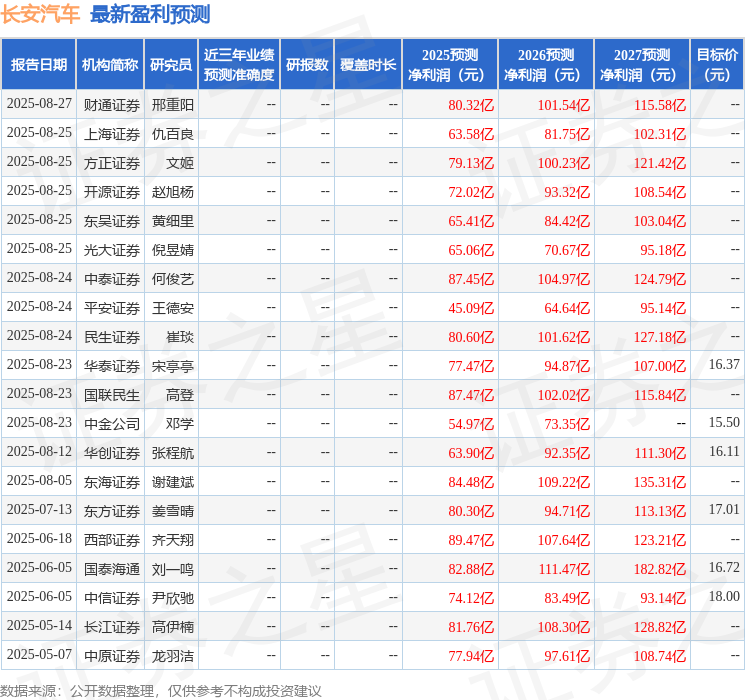745x700 pixels.
Task: Click analyst 龙羽洁 in the last row
Action: 172,655
